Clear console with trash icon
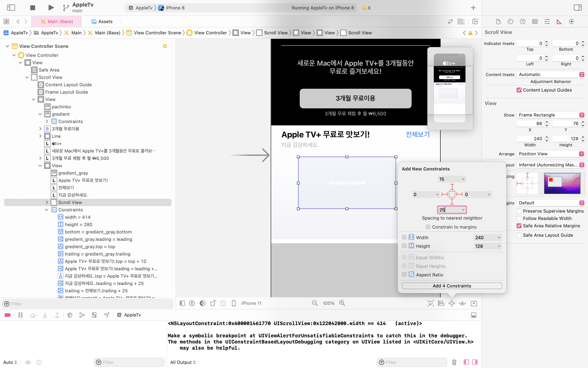The height and width of the screenshot is (368, 588). (x=454, y=362)
